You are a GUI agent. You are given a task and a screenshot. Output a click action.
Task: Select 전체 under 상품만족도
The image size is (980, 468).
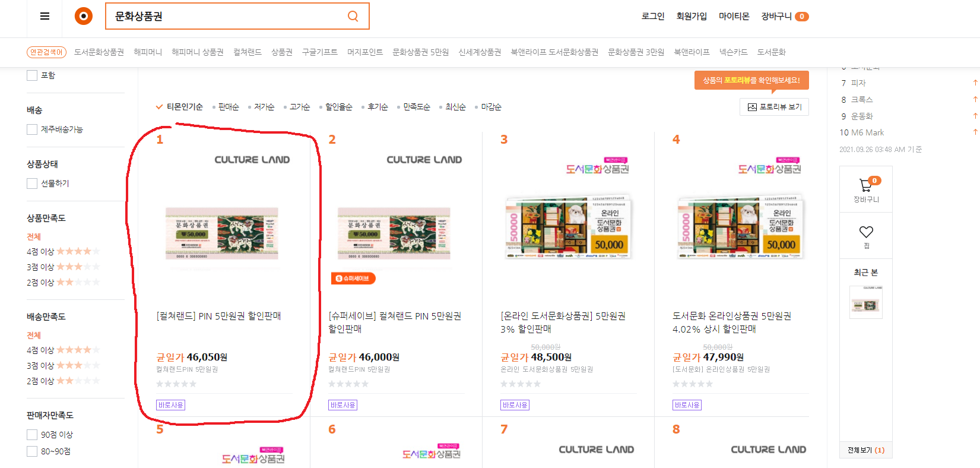34,236
